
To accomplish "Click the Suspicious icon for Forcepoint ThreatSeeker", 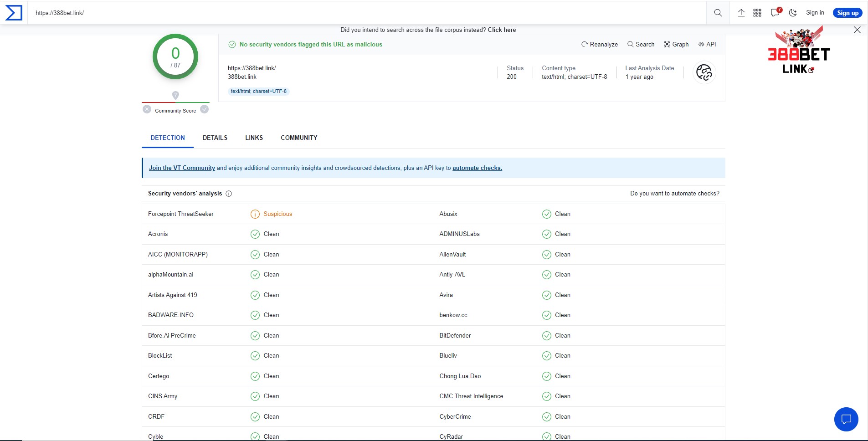I will click(x=255, y=214).
